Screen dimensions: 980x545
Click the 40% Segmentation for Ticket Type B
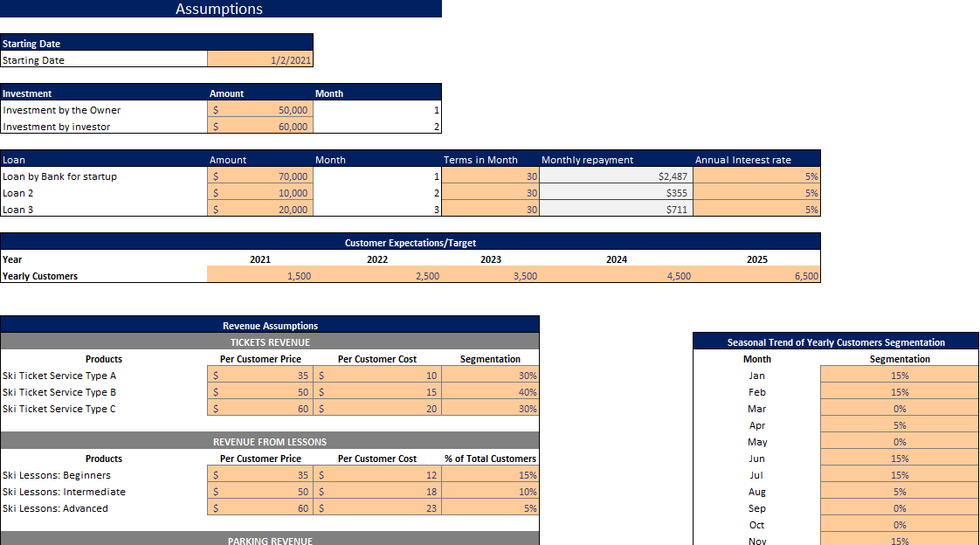coord(489,391)
